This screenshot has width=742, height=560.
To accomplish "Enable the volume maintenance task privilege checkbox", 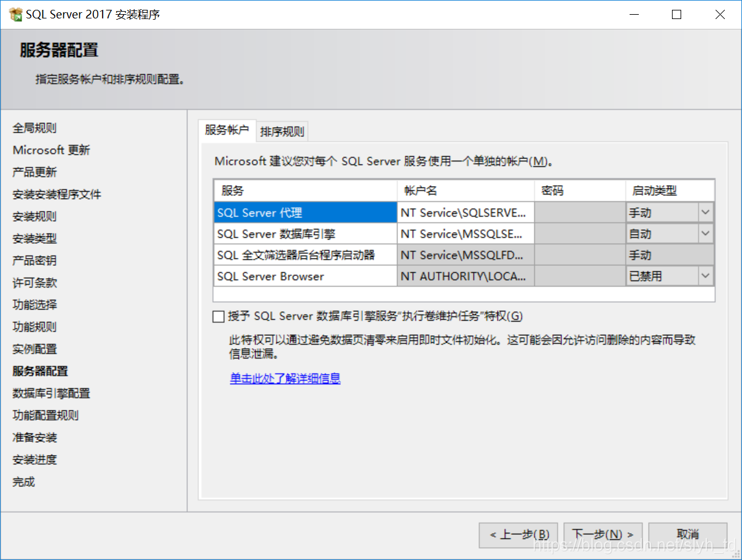I will [219, 317].
